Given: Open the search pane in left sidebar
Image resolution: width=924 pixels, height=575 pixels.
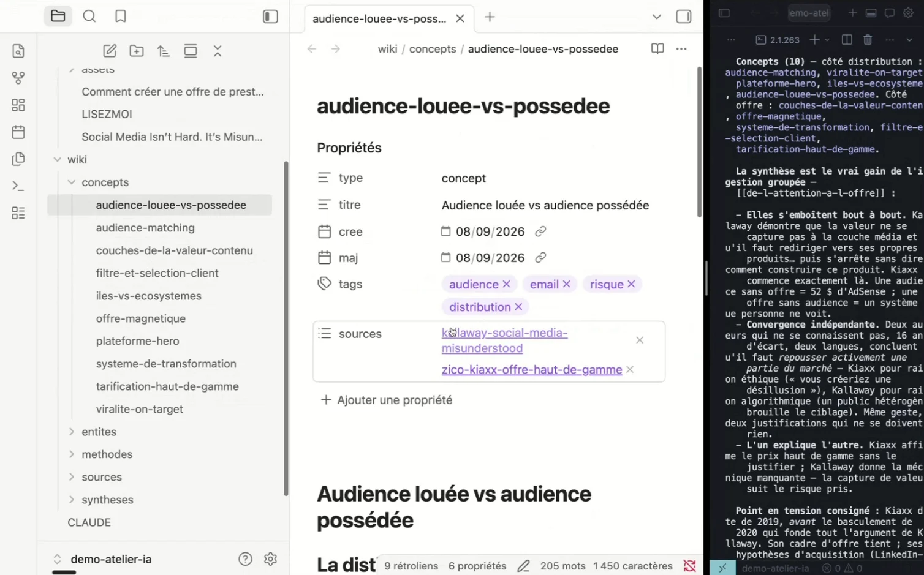Looking at the screenshot, I should [89, 17].
